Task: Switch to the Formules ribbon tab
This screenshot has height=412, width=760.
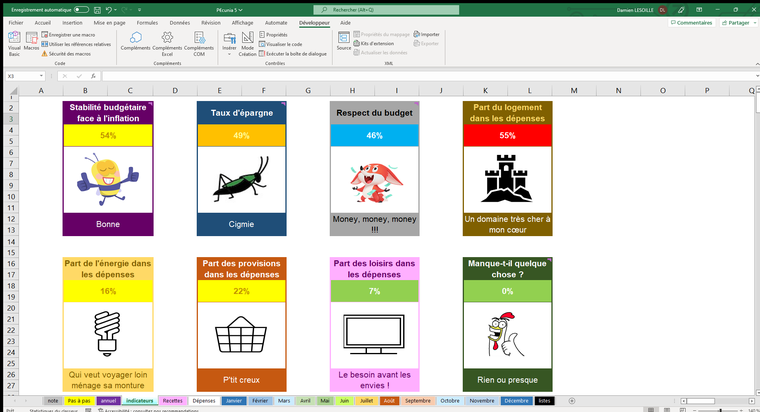Action: click(147, 21)
